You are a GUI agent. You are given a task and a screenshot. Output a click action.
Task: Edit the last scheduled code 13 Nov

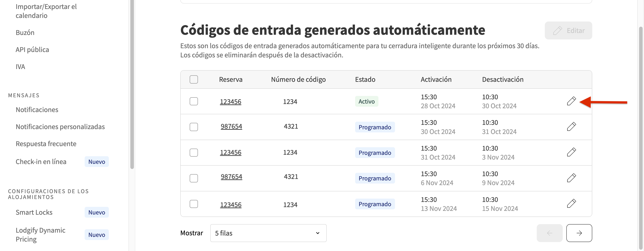pos(572,204)
